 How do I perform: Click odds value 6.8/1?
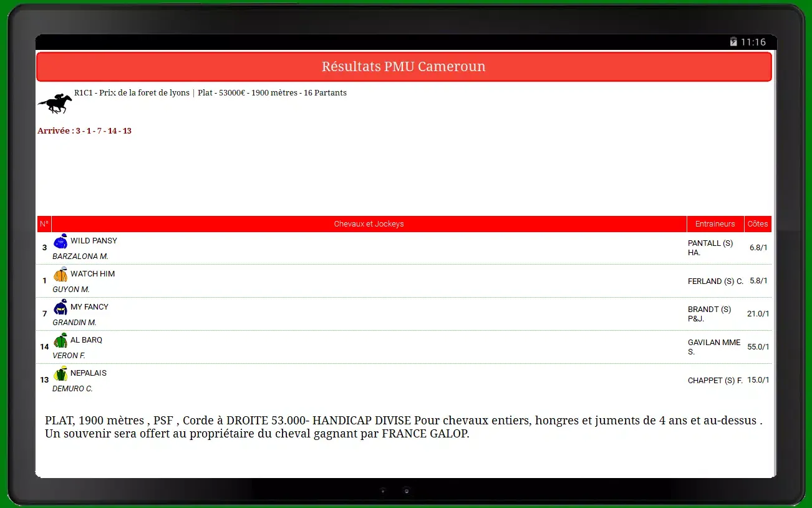758,248
